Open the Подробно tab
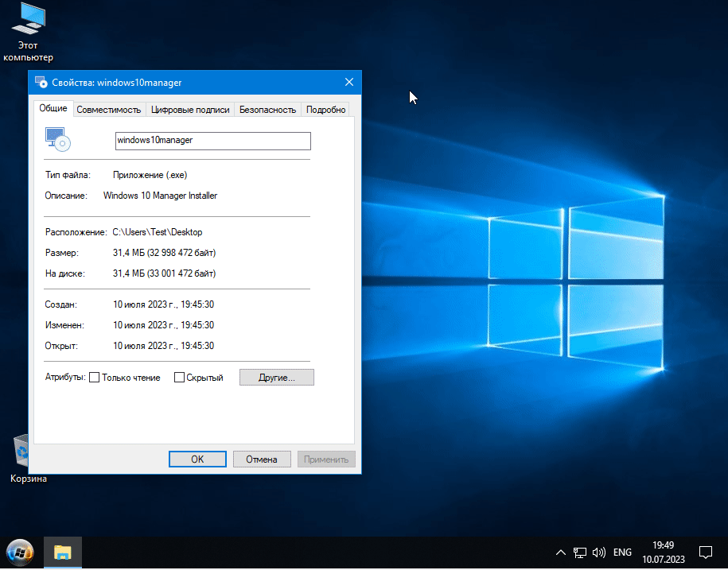728x570 pixels. point(326,110)
